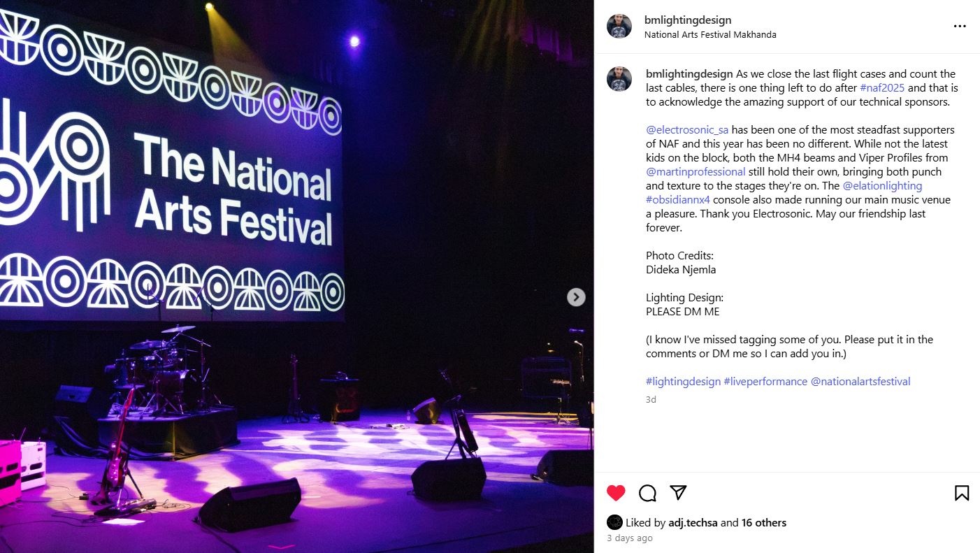The image size is (980, 553).
Task: Share the post via paper plane icon
Action: coord(678,492)
